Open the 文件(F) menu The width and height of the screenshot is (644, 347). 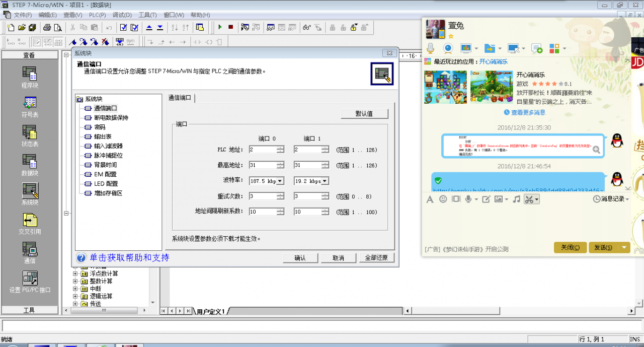coord(23,15)
